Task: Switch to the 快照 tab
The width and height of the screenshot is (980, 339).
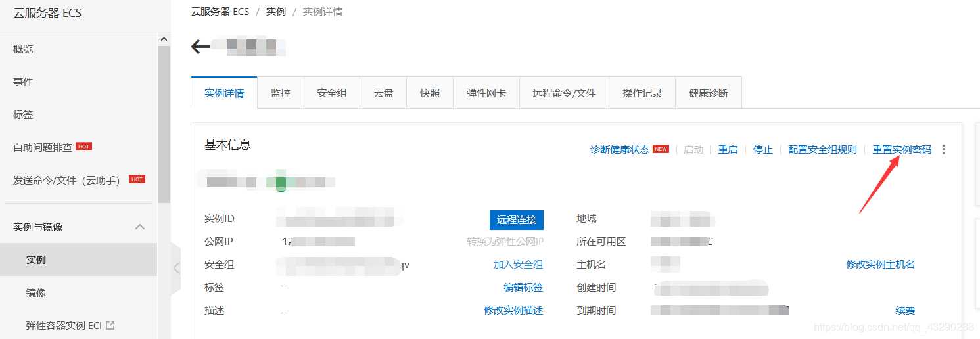Action: [430, 93]
